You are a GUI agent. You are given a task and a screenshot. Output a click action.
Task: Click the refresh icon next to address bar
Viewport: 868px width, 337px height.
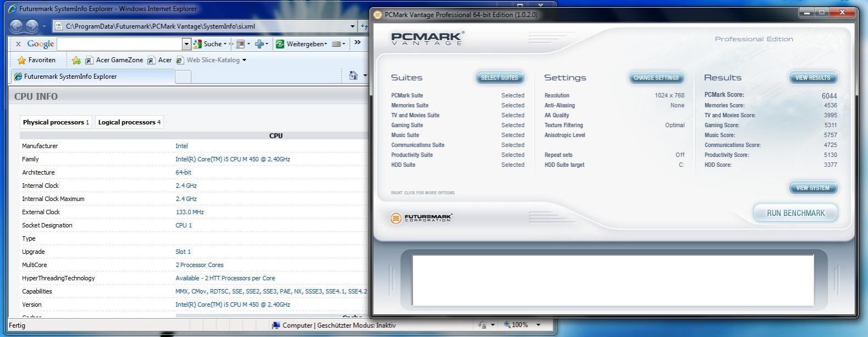364,26
